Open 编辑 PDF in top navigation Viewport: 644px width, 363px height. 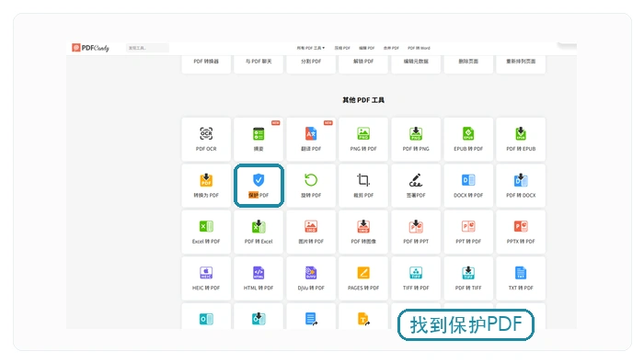point(367,48)
